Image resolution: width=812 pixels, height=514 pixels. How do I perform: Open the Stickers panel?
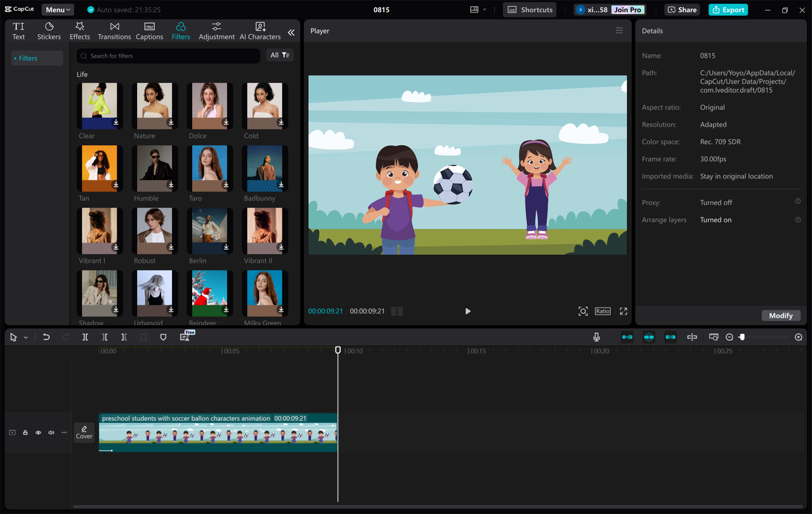49,30
